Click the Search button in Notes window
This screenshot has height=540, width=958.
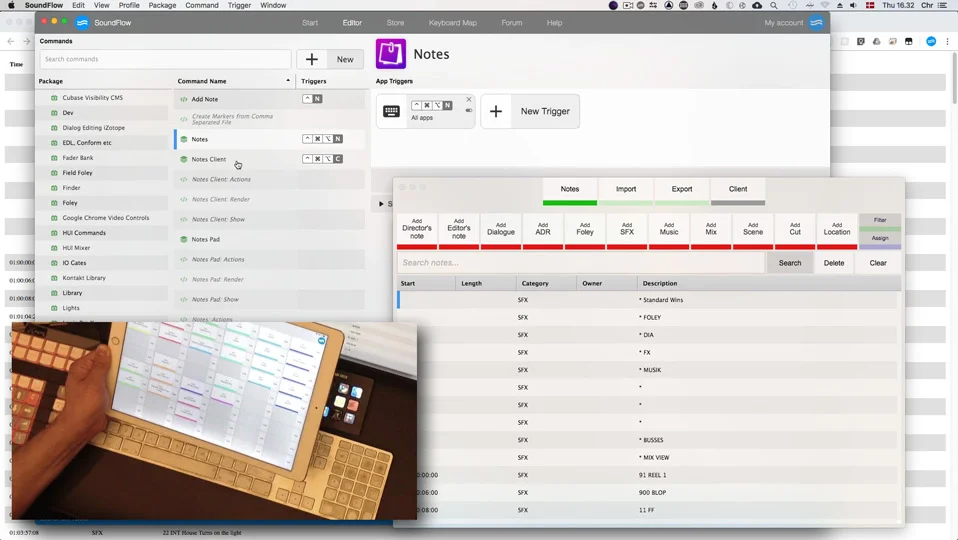pyautogui.click(x=789, y=263)
